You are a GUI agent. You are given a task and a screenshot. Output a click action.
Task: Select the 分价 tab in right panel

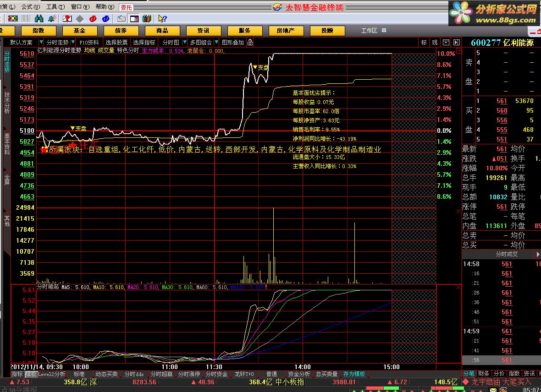499,374
